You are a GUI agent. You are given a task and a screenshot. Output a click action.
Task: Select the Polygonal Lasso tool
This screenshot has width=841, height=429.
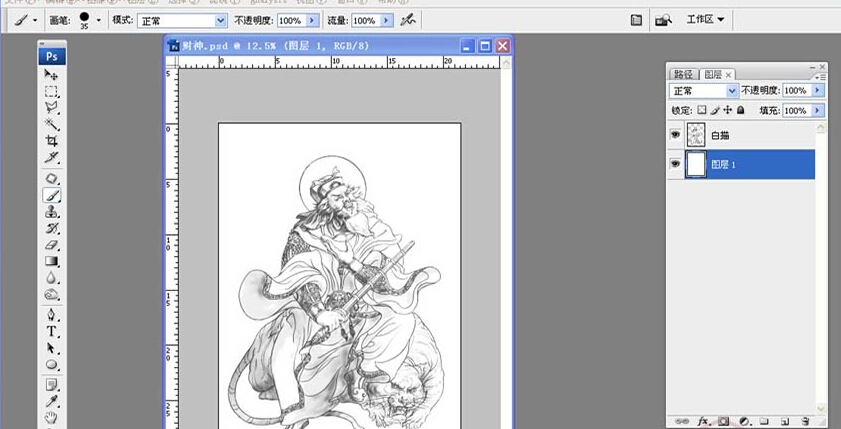(x=51, y=108)
